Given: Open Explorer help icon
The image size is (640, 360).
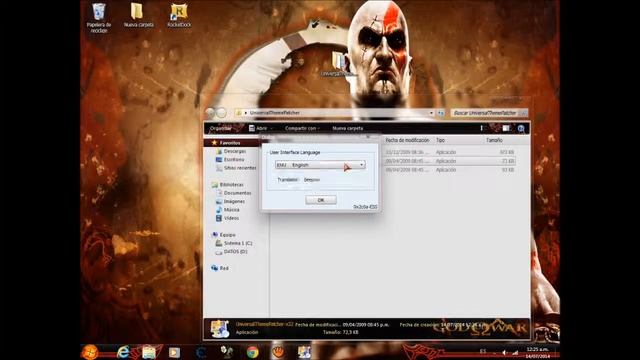Looking at the screenshot, I should pos(521,129).
